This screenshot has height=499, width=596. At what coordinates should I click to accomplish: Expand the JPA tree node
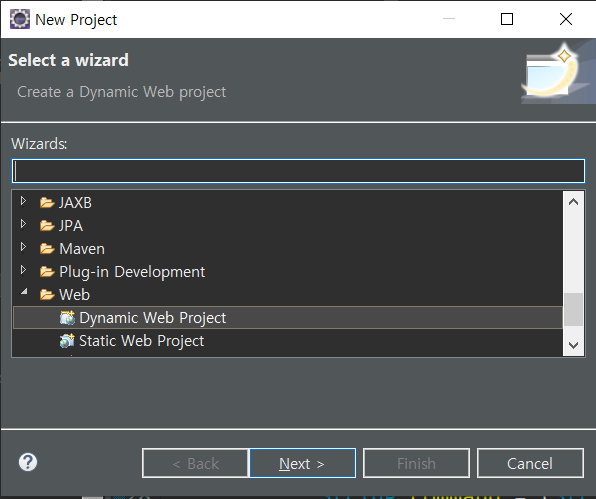[x=23, y=224]
